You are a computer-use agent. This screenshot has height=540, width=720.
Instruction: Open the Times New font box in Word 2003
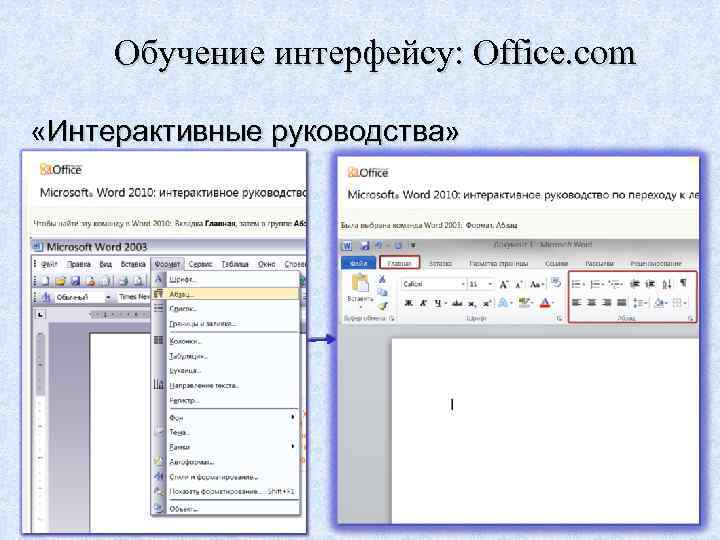click(134, 297)
